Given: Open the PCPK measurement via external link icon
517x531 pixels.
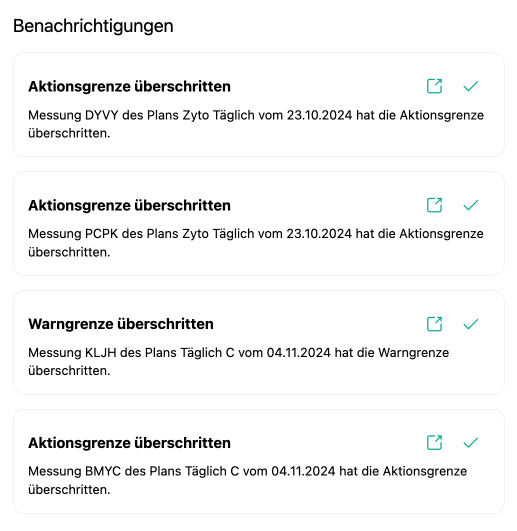Looking at the screenshot, I should (434, 205).
